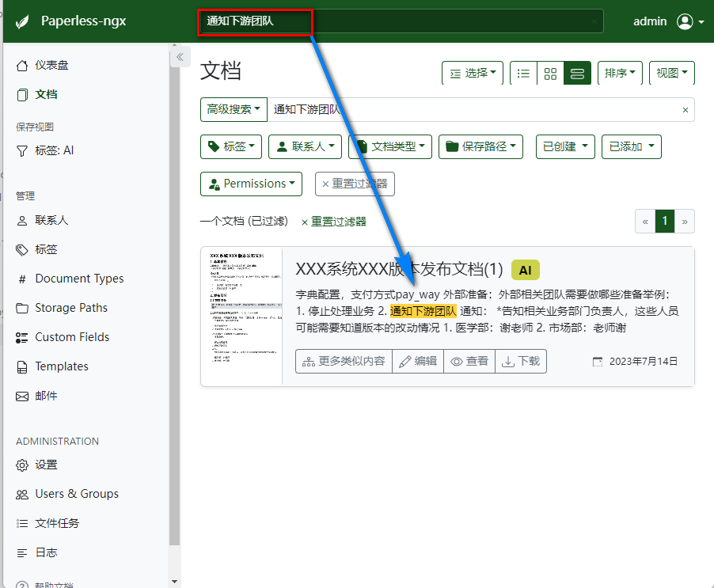Image resolution: width=714 pixels, height=588 pixels.
Task: Clear the advanced search query field
Action: point(686,110)
